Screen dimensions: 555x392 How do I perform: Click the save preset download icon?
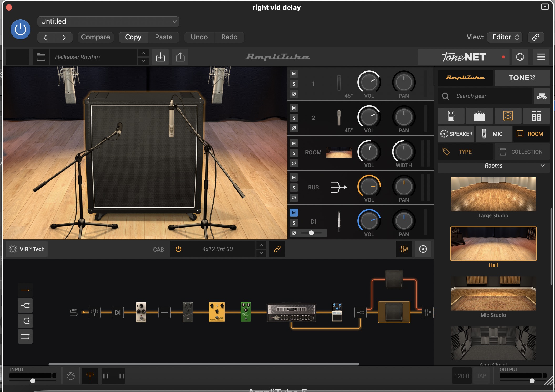[x=160, y=57]
